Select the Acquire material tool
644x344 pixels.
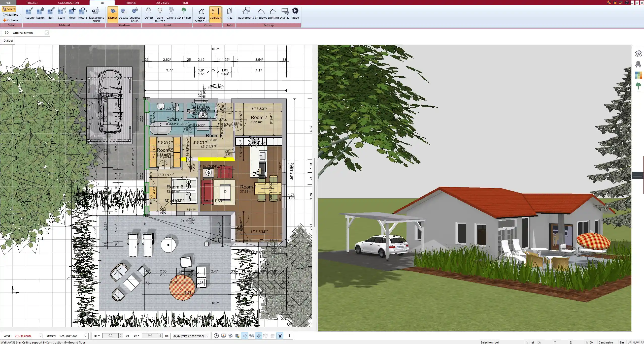pos(29,13)
